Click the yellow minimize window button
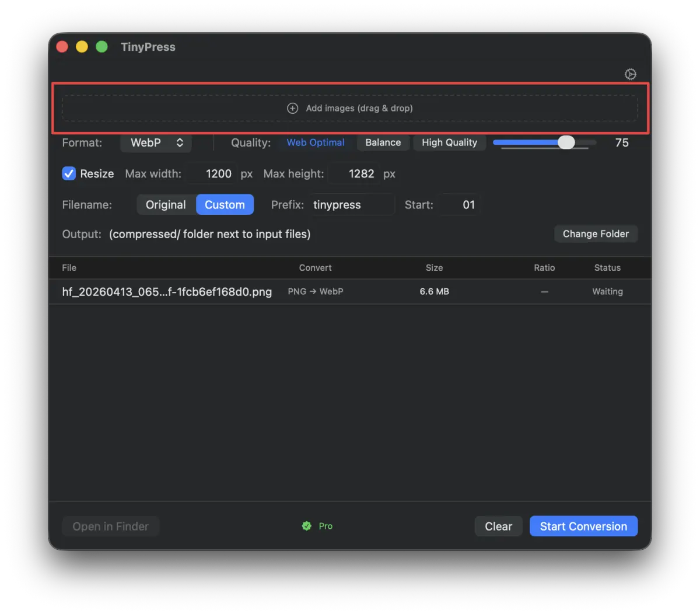Viewport: 700px width, 614px height. click(82, 47)
